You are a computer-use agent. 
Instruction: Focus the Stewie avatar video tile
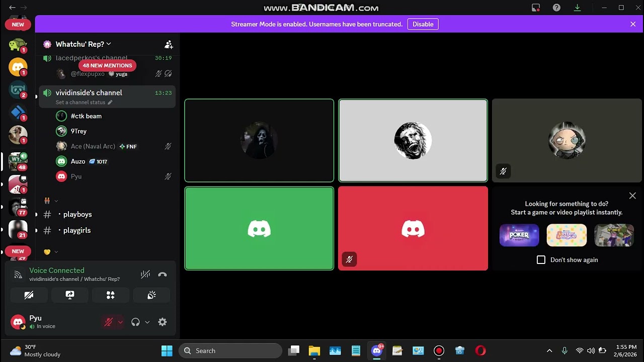pos(567,140)
